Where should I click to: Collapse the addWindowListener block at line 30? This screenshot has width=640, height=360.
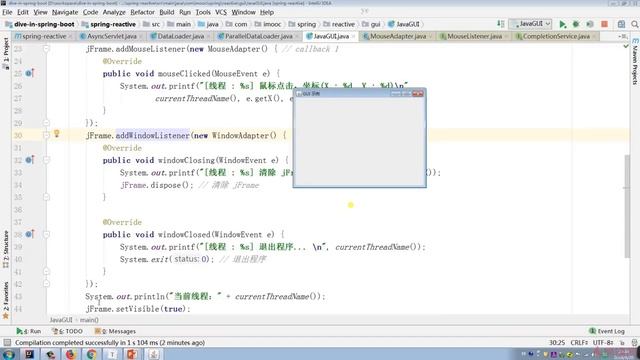(x=46, y=136)
